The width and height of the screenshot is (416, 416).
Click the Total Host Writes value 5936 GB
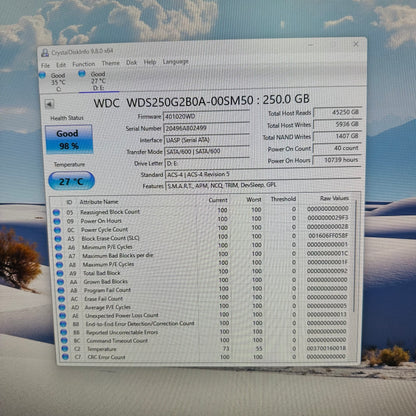click(337, 124)
